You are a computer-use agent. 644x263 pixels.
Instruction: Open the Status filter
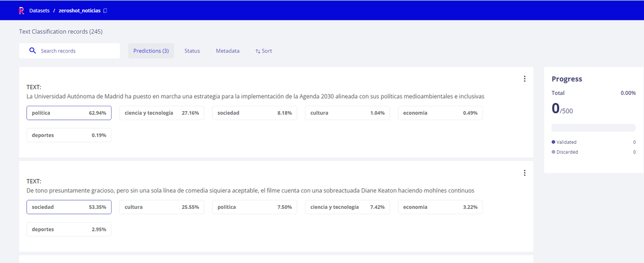pyautogui.click(x=192, y=51)
